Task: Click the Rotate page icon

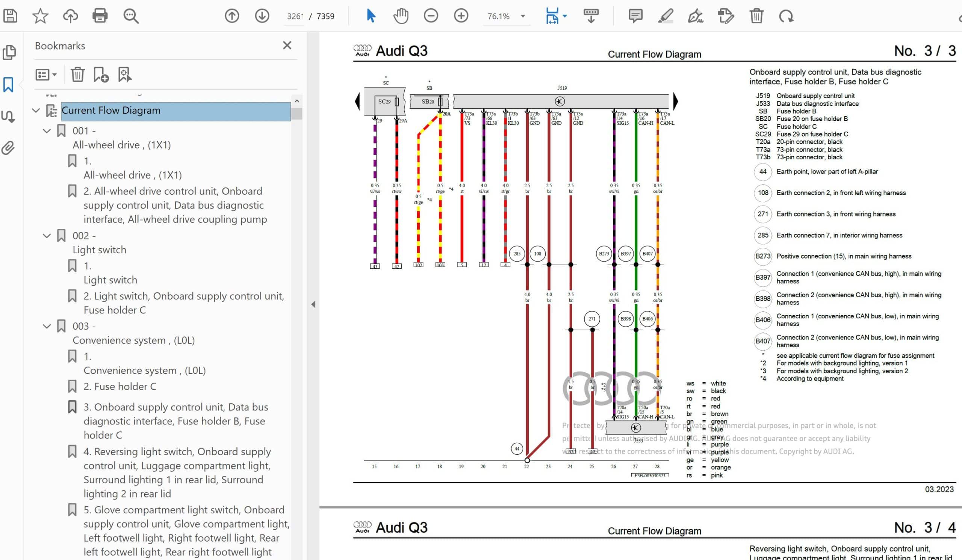Action: 786,16
